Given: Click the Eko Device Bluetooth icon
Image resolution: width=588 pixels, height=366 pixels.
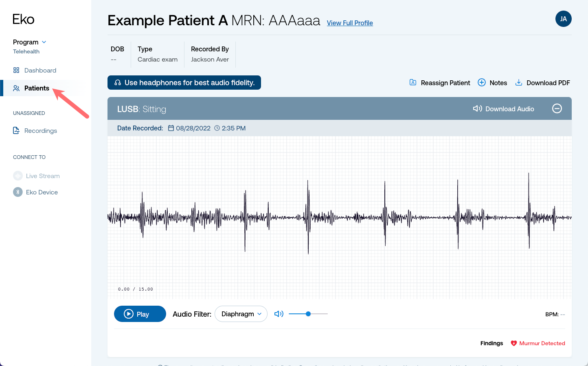Looking at the screenshot, I should tap(18, 192).
